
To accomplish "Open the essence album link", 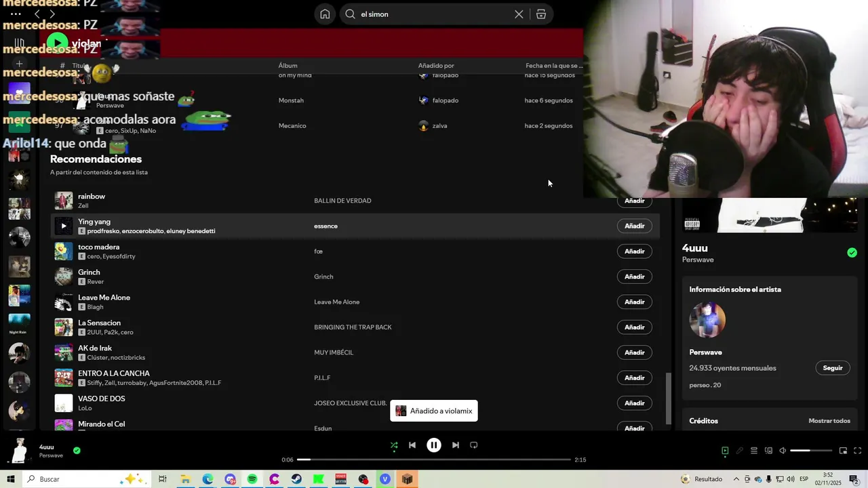I will 325,226.
